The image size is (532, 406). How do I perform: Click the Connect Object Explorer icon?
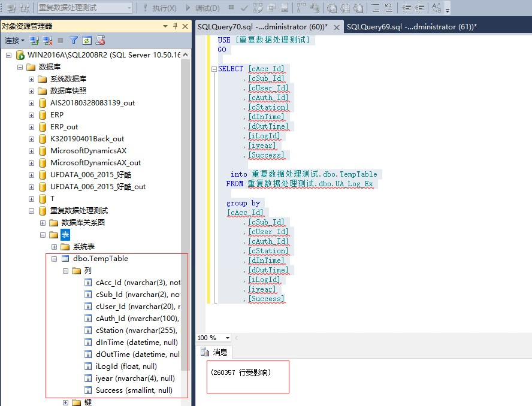point(34,41)
